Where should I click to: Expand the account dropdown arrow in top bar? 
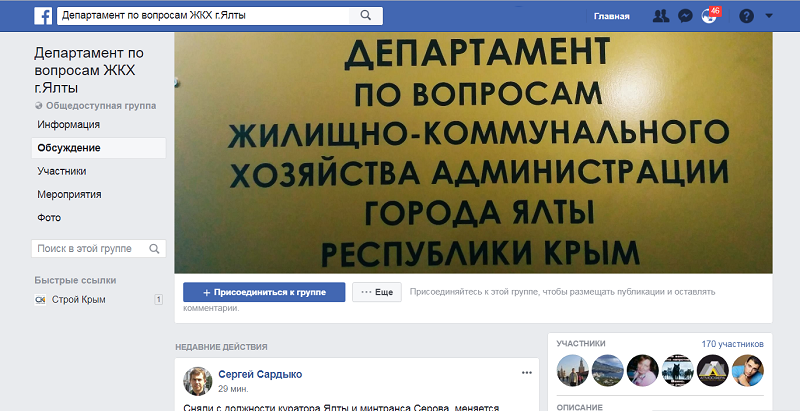point(769,16)
